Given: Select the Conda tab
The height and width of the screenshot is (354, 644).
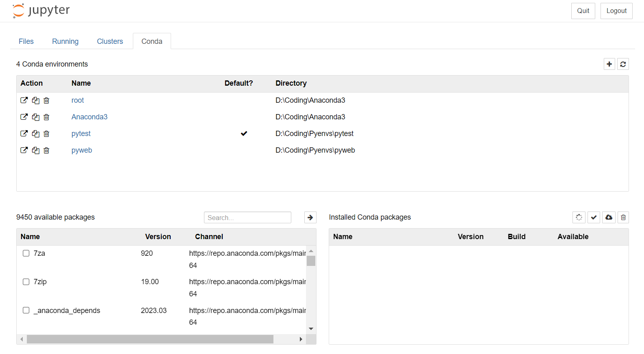Looking at the screenshot, I should (x=152, y=41).
